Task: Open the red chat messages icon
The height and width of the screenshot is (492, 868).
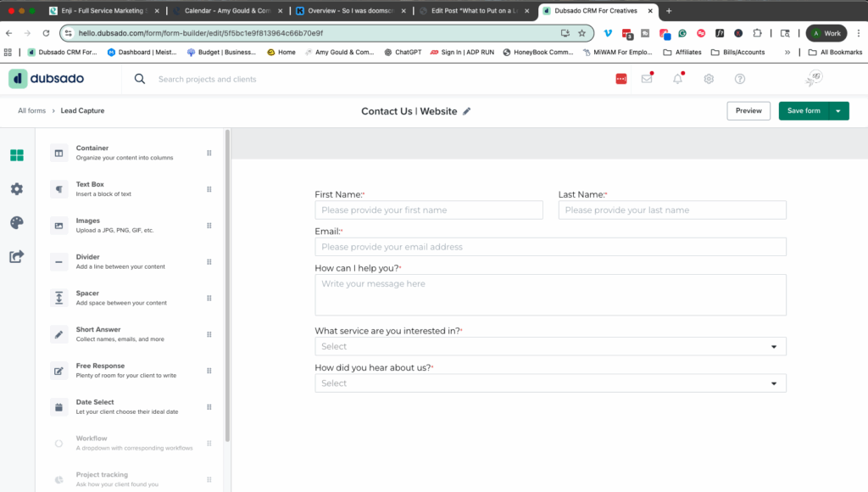Action: point(621,79)
